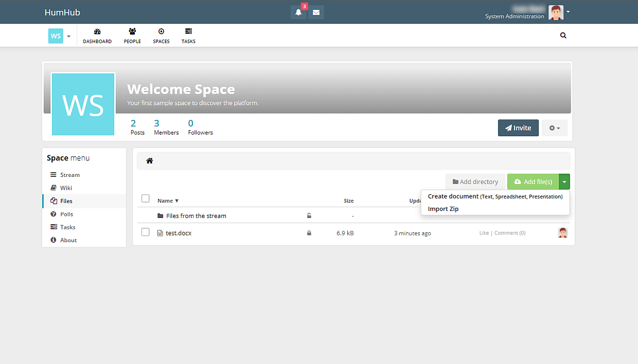Image resolution: width=638 pixels, height=364 pixels.
Task: Expand the space chooser next to WS logo
Action: pos(68,36)
